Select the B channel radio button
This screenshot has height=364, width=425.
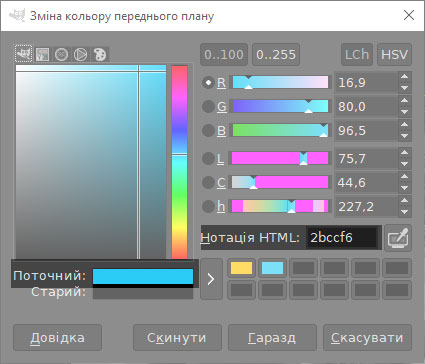coord(208,130)
